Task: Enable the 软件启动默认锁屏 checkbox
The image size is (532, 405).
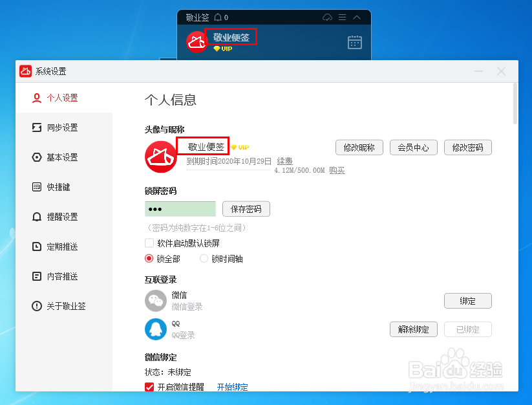Action: pos(149,243)
